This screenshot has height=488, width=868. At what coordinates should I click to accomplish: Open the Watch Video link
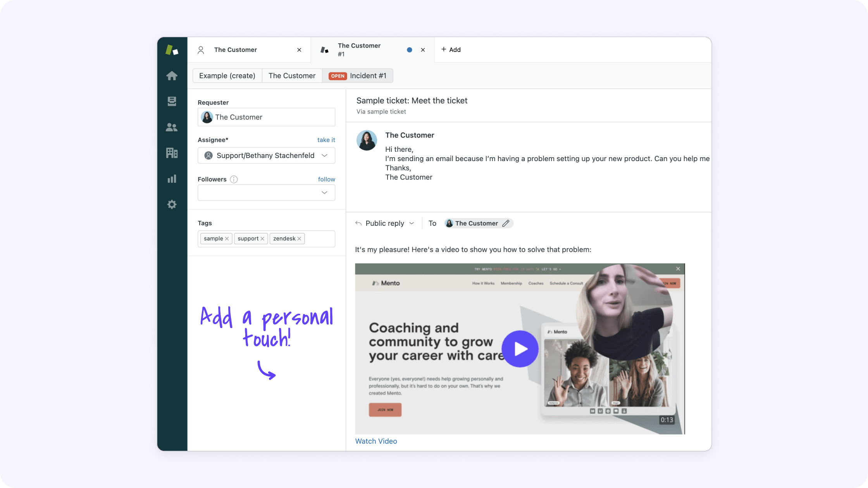(376, 441)
